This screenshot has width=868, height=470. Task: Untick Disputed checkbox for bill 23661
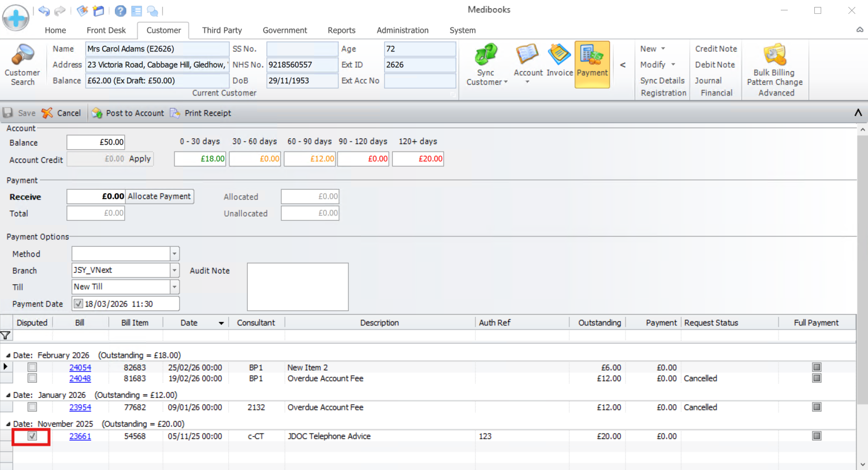[x=32, y=436]
